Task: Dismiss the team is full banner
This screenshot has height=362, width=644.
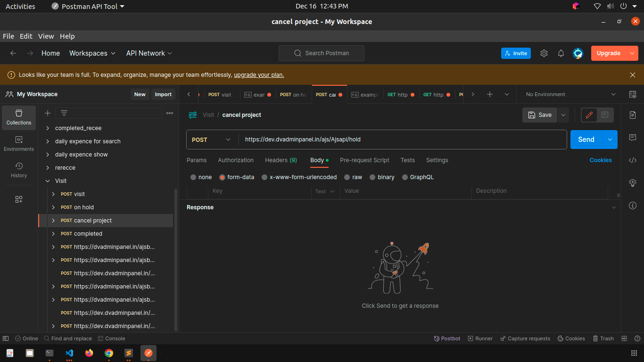Action: pyautogui.click(x=633, y=75)
